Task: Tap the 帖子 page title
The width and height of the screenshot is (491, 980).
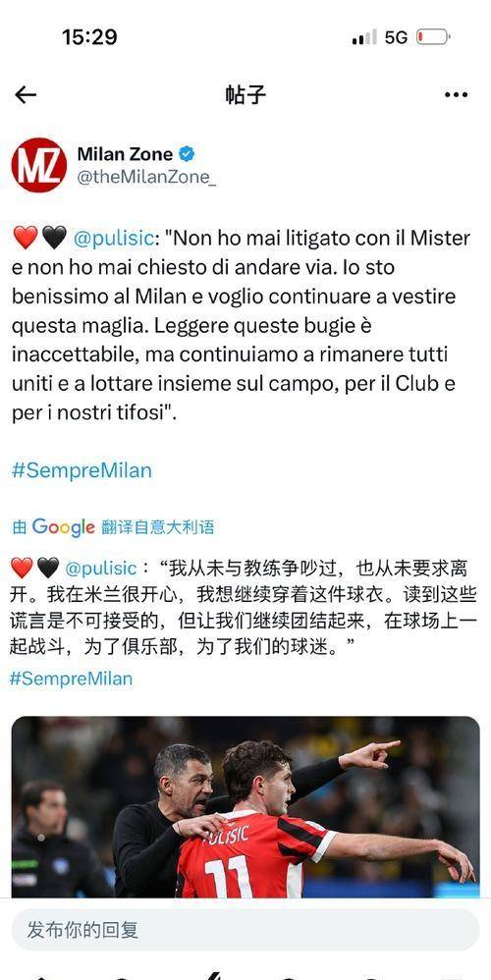Action: tap(245, 95)
